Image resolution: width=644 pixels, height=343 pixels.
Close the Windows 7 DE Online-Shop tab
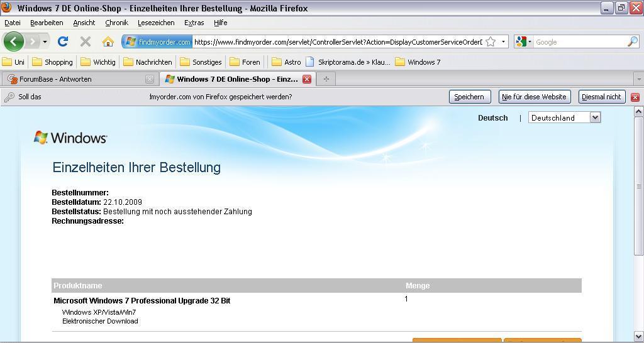(x=306, y=79)
